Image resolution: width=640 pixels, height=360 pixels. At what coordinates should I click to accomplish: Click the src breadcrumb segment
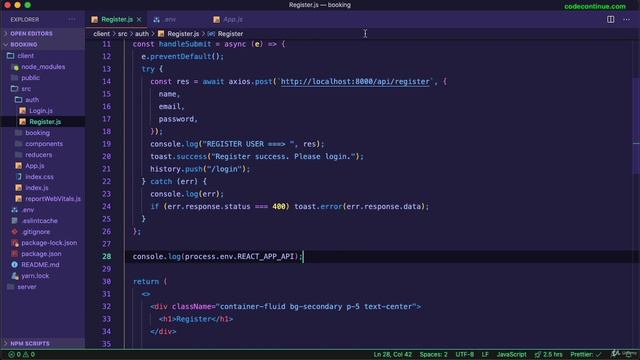(x=122, y=34)
